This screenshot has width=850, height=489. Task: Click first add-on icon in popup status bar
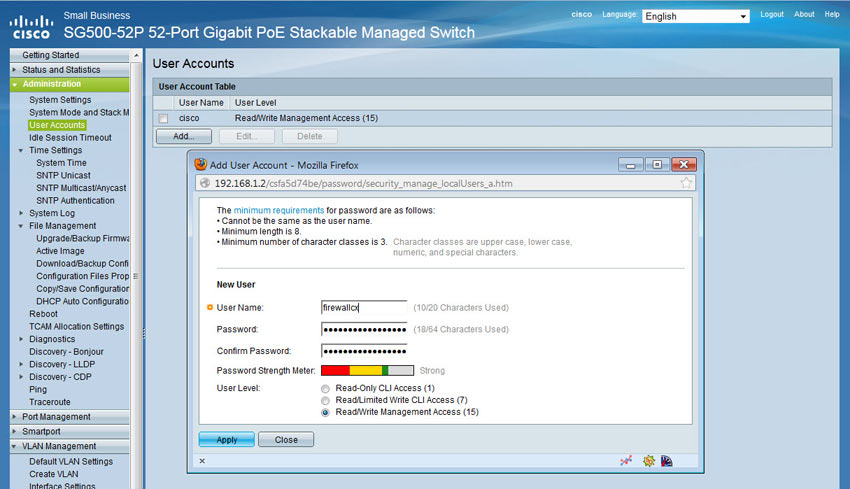pos(626,461)
